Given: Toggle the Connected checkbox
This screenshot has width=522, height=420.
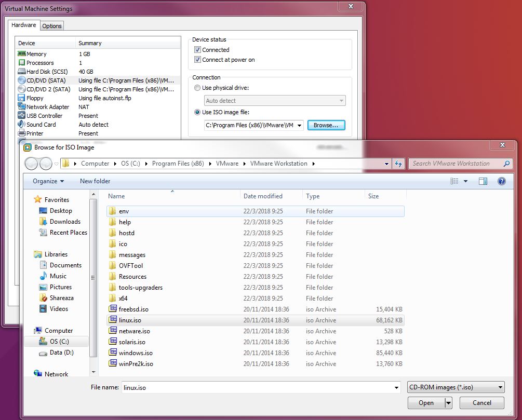Looking at the screenshot, I should pyautogui.click(x=197, y=50).
